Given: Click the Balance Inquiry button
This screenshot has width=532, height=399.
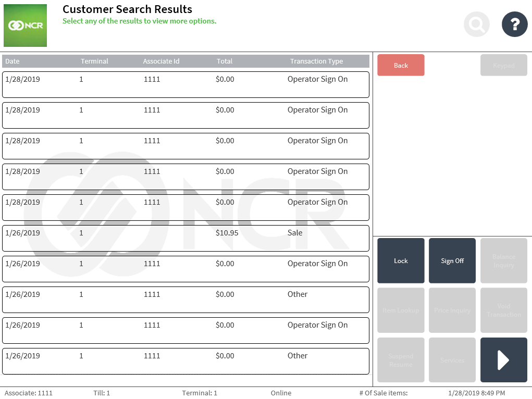Looking at the screenshot, I should [x=503, y=261].
